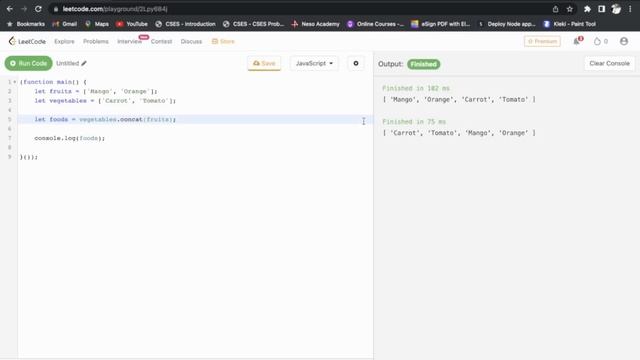Click the Clear Console button
The width and height of the screenshot is (640, 360).
(609, 63)
